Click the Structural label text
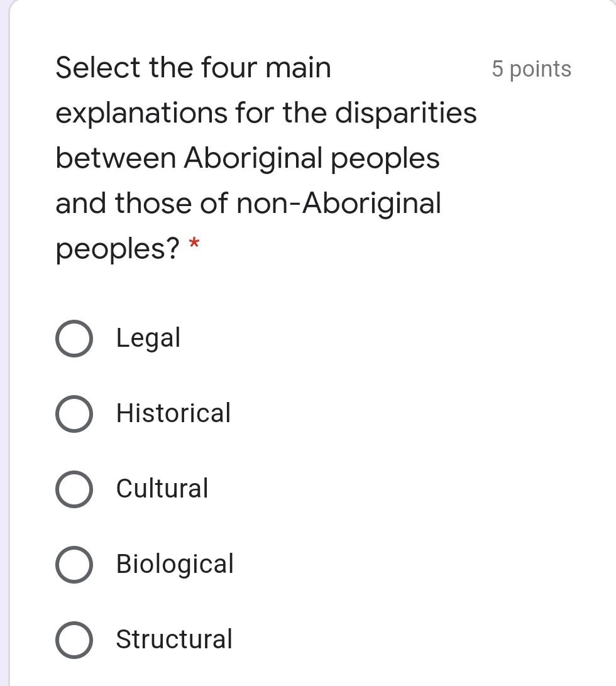The height and width of the screenshot is (686, 616). [173, 640]
